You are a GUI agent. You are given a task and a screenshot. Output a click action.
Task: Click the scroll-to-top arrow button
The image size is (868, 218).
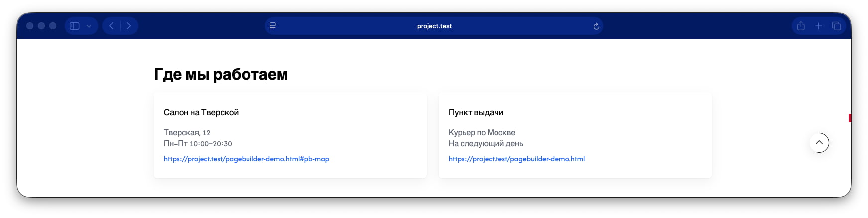[819, 143]
